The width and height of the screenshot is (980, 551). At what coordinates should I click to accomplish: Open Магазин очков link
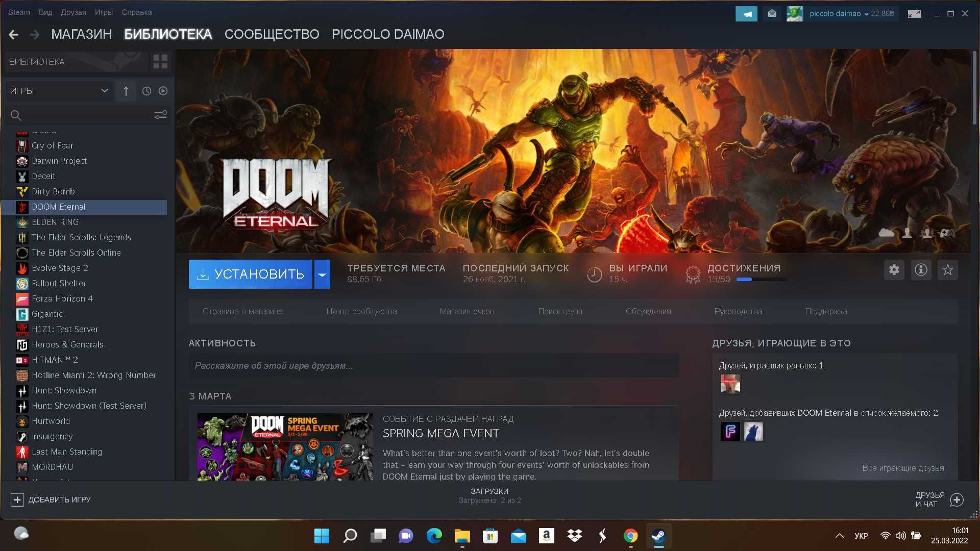click(467, 311)
